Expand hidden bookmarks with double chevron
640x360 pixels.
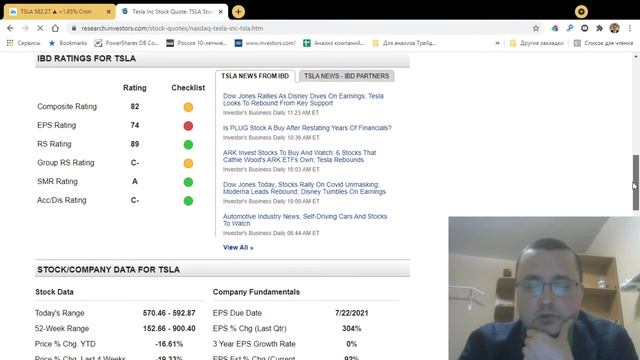497,43
